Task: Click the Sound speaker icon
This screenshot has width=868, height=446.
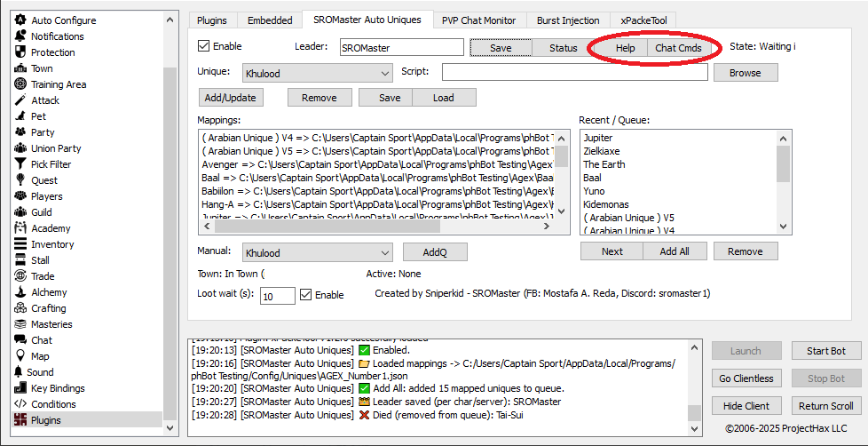Action: (x=20, y=372)
